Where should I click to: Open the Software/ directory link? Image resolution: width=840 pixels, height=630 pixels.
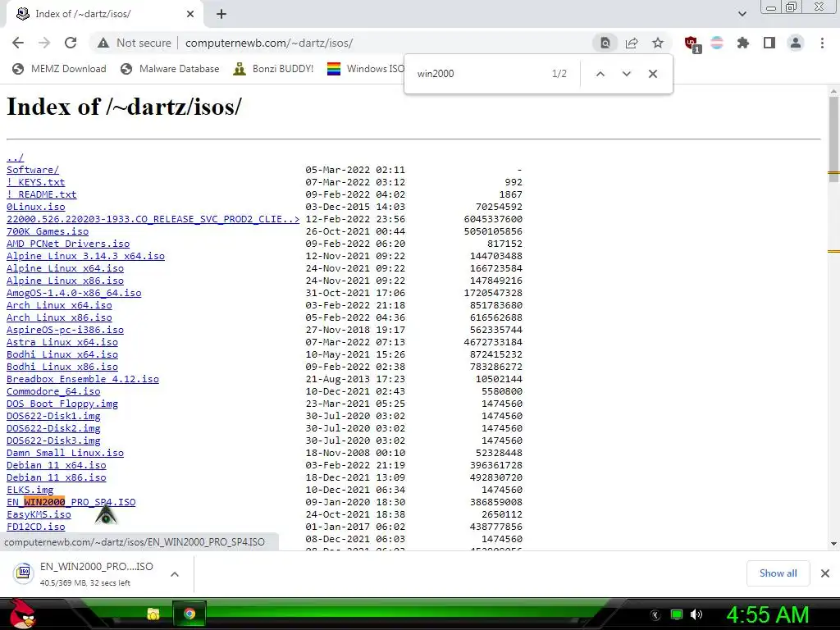click(33, 170)
